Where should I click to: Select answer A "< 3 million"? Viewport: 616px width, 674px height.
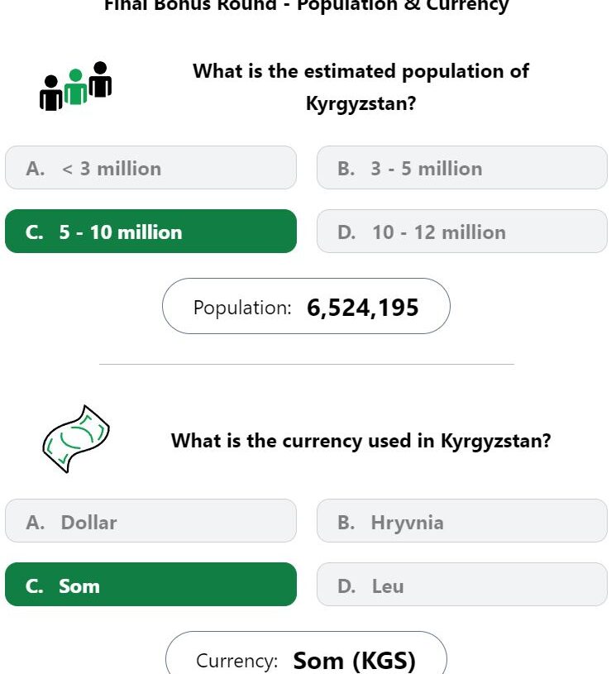(x=150, y=168)
